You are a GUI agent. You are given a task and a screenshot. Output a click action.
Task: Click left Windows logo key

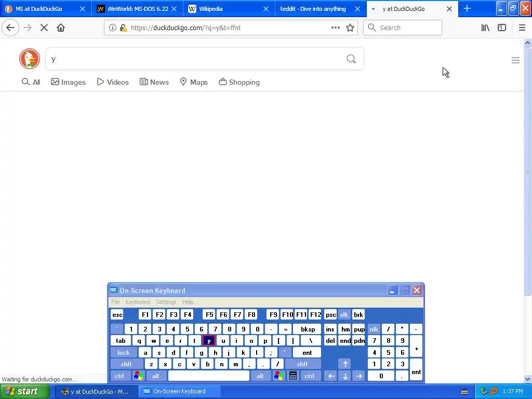pos(138,376)
